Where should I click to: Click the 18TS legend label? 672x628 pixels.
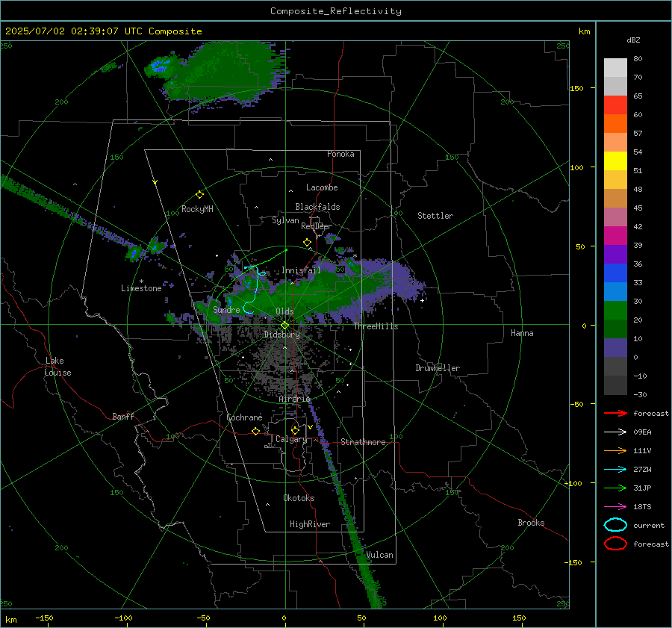[642, 507]
